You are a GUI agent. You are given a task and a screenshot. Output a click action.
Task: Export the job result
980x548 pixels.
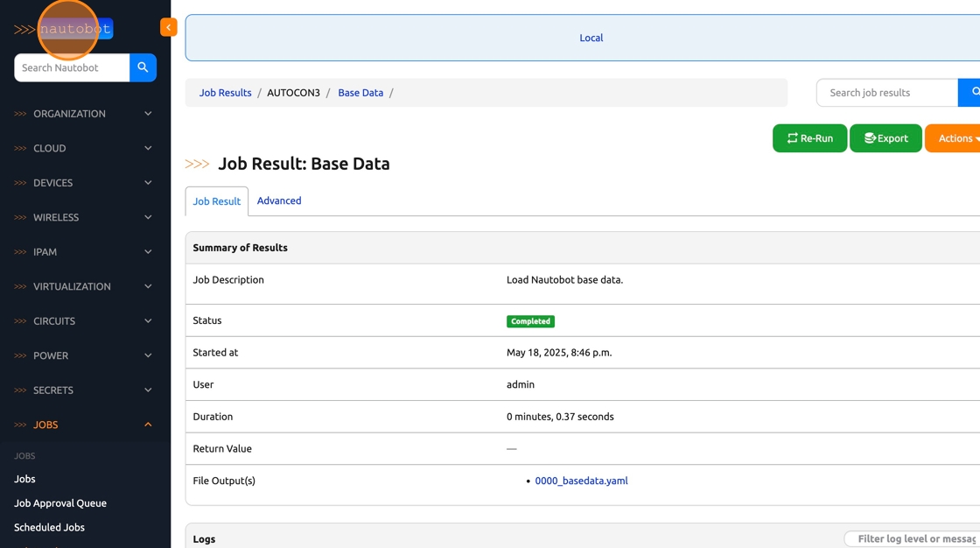pyautogui.click(x=885, y=138)
